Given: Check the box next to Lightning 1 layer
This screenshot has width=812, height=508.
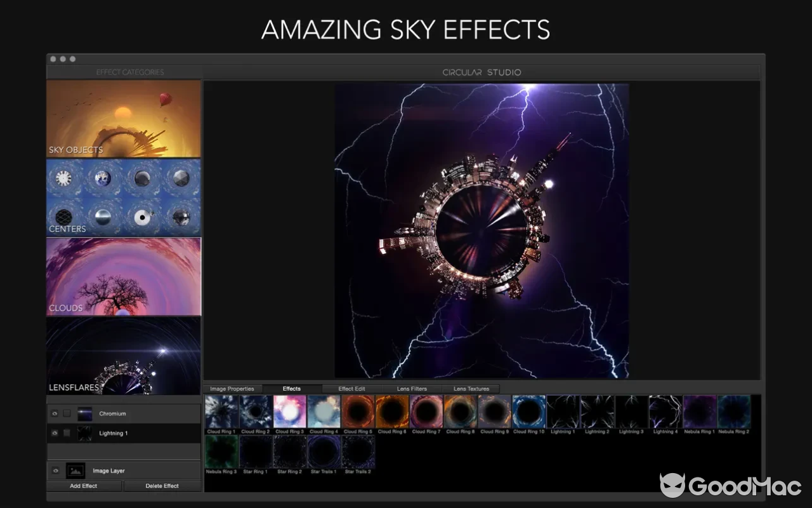Looking at the screenshot, I should pos(67,433).
